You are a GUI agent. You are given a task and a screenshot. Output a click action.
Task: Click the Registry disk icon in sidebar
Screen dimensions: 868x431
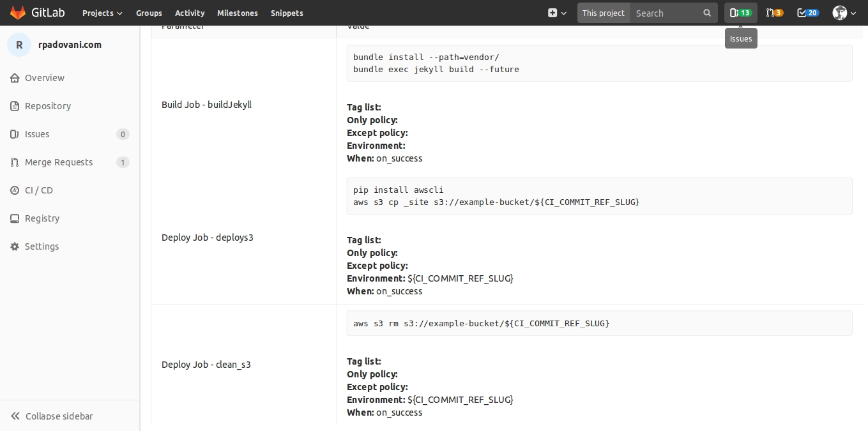[15, 218]
